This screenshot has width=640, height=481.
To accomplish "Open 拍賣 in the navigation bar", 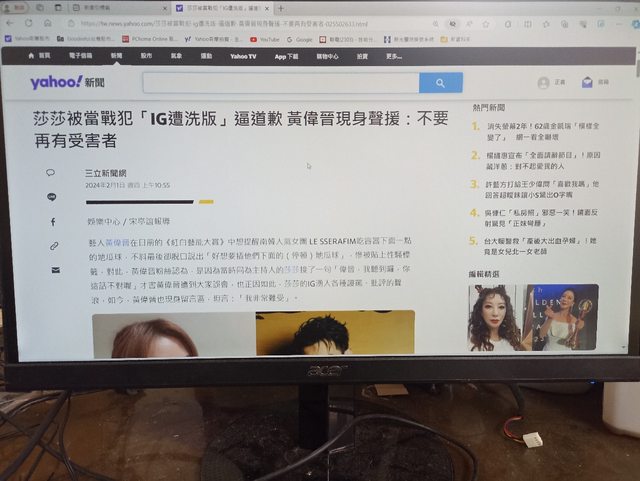I will click(362, 56).
